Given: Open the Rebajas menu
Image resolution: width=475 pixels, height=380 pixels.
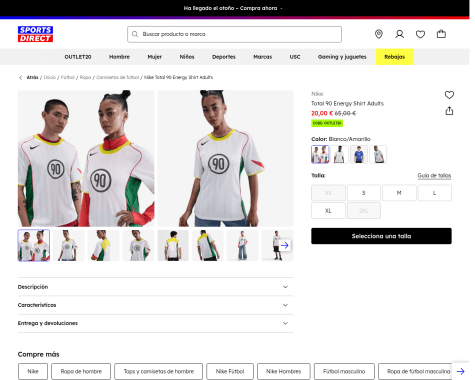Looking at the screenshot, I should coord(395,57).
